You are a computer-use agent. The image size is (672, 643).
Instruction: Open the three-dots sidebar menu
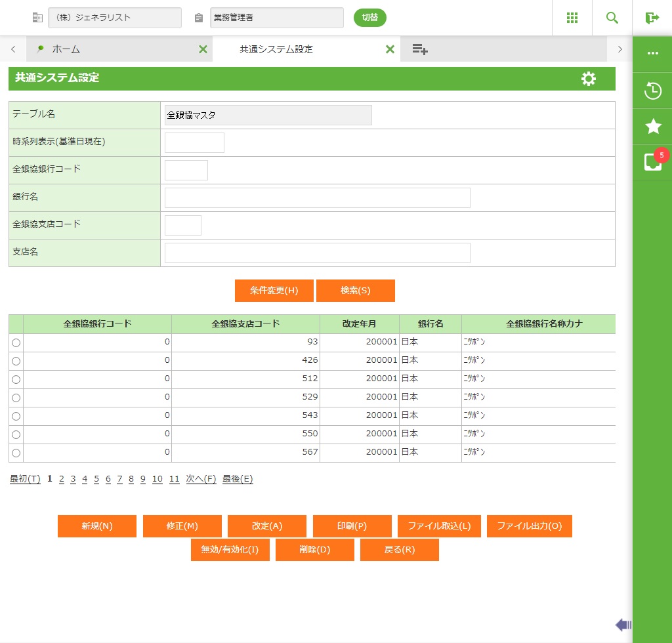click(x=652, y=53)
